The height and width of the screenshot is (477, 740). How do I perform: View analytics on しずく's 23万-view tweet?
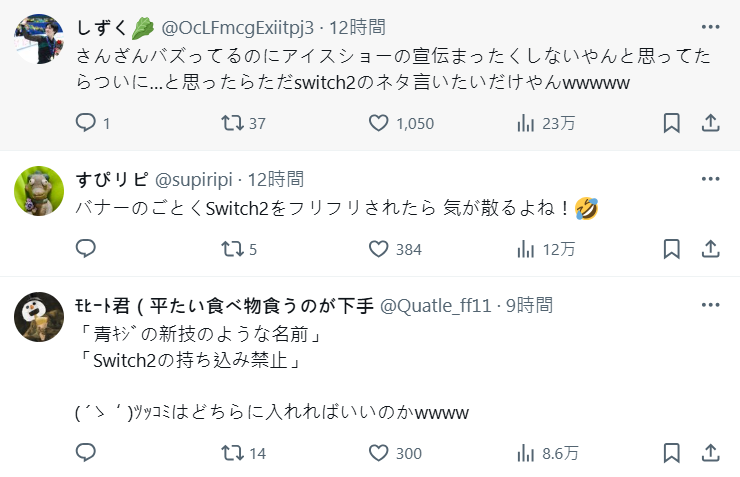pyautogui.click(x=526, y=123)
